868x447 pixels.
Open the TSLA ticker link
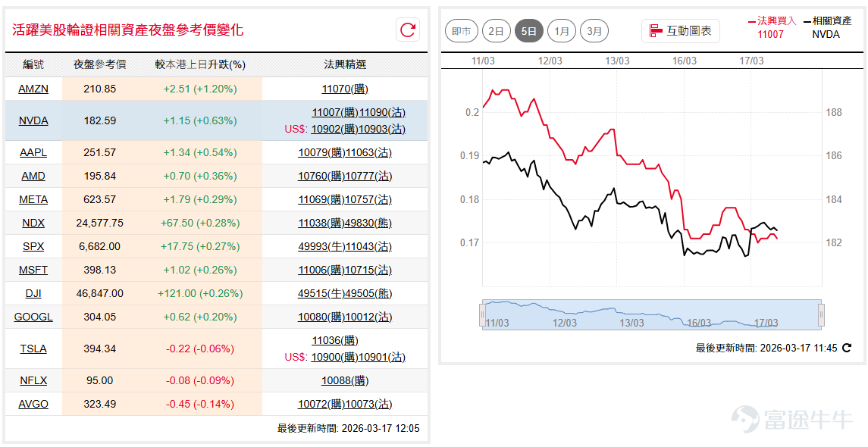(32, 349)
